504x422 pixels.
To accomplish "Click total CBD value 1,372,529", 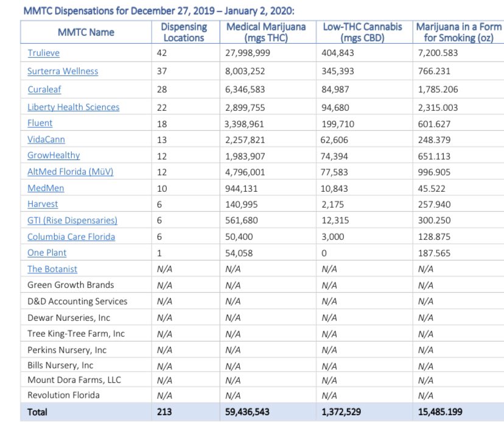I will click(341, 412).
